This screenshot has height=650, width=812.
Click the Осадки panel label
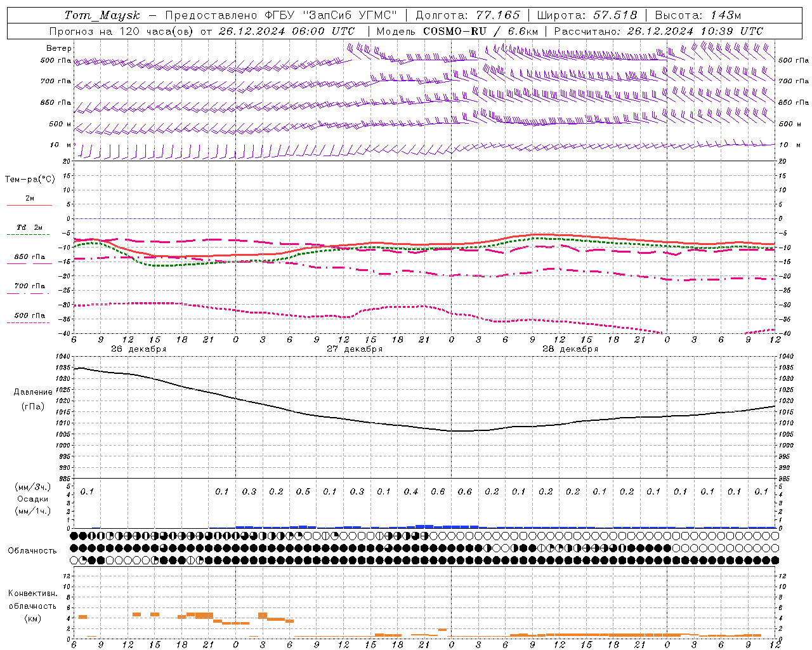(33, 499)
